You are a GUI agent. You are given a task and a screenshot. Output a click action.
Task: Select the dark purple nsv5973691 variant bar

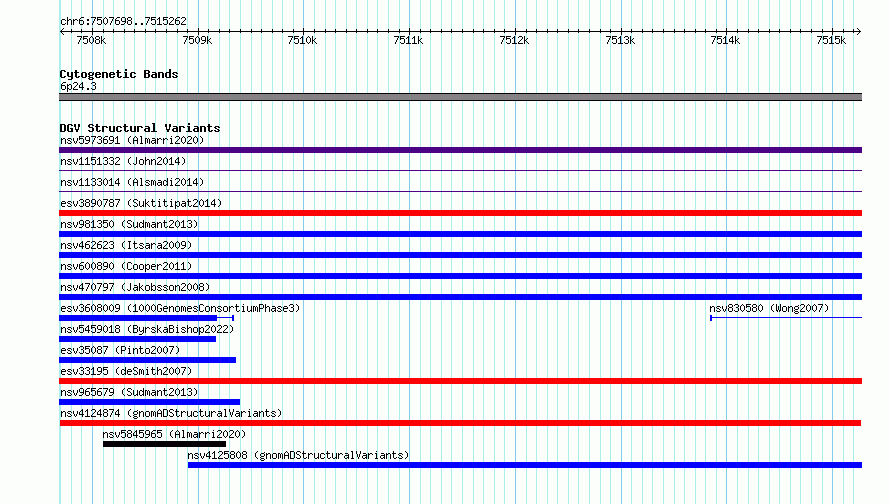[460, 150]
